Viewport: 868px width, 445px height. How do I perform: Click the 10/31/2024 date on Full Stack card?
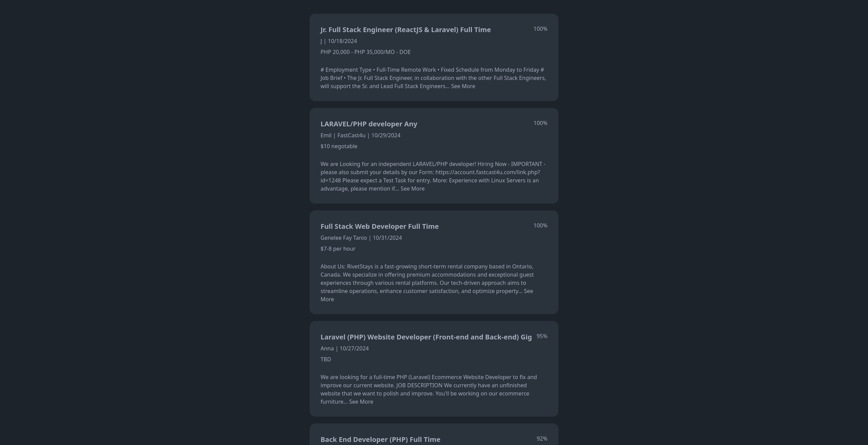(x=387, y=238)
